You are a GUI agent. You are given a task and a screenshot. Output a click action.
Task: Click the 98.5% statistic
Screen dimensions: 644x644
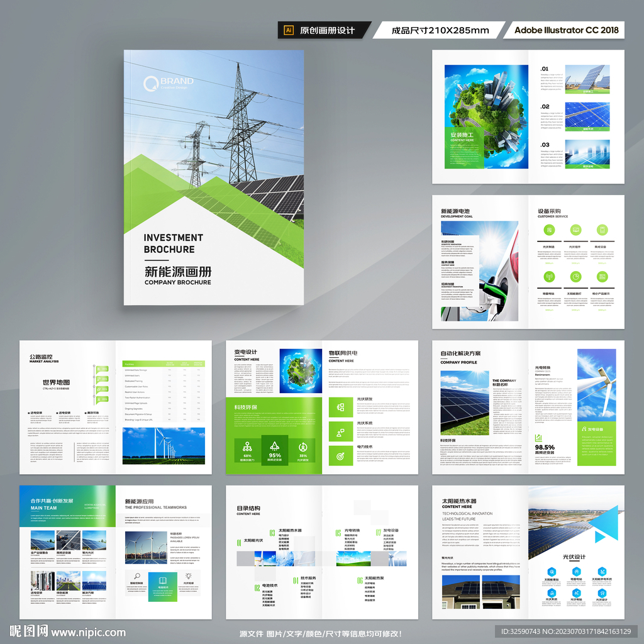coord(545,447)
